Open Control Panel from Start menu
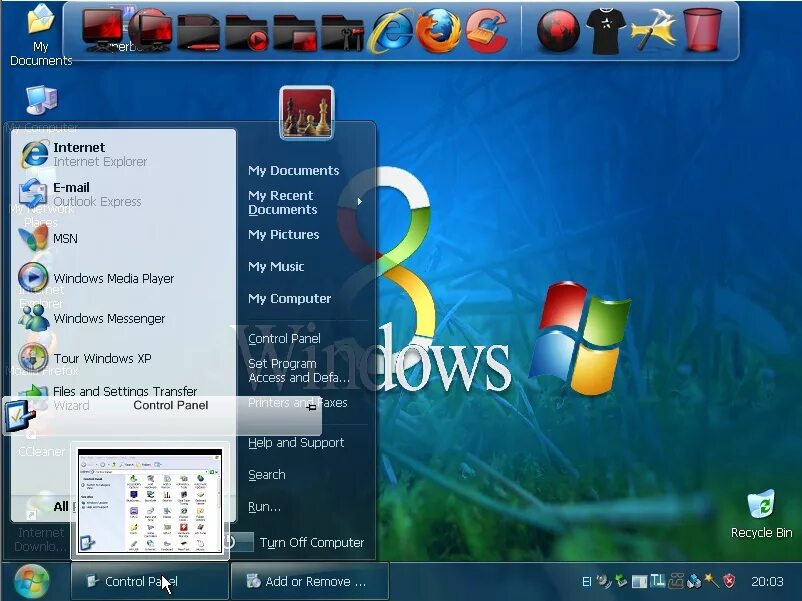 tap(284, 339)
